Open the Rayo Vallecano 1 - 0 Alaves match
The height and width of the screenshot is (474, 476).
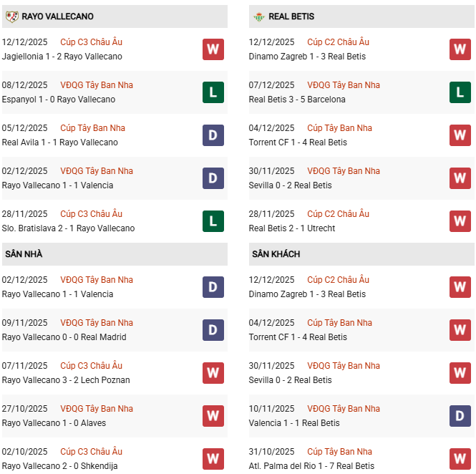click(54, 423)
